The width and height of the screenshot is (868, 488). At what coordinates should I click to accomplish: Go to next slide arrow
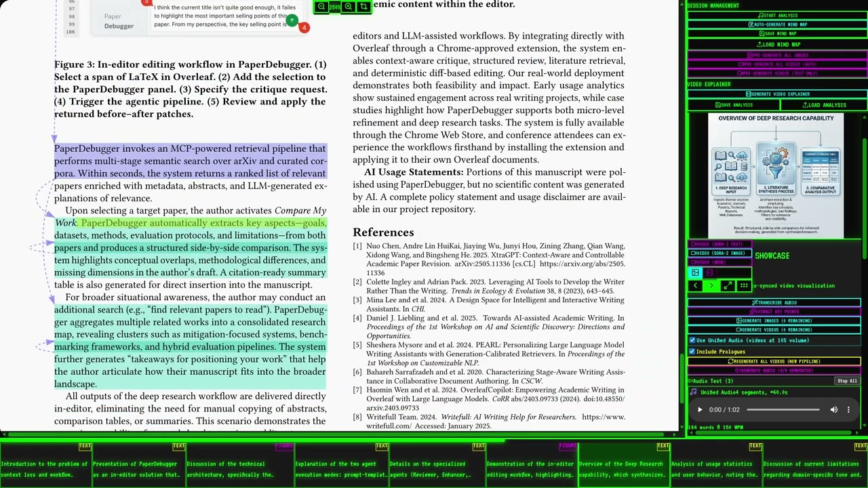(711, 286)
